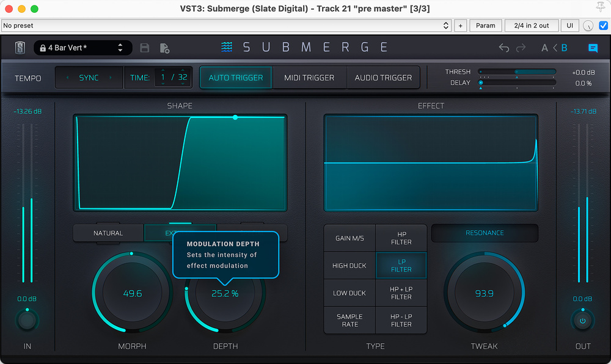
Task: Click the save-as-new preset file icon
Action: (164, 48)
